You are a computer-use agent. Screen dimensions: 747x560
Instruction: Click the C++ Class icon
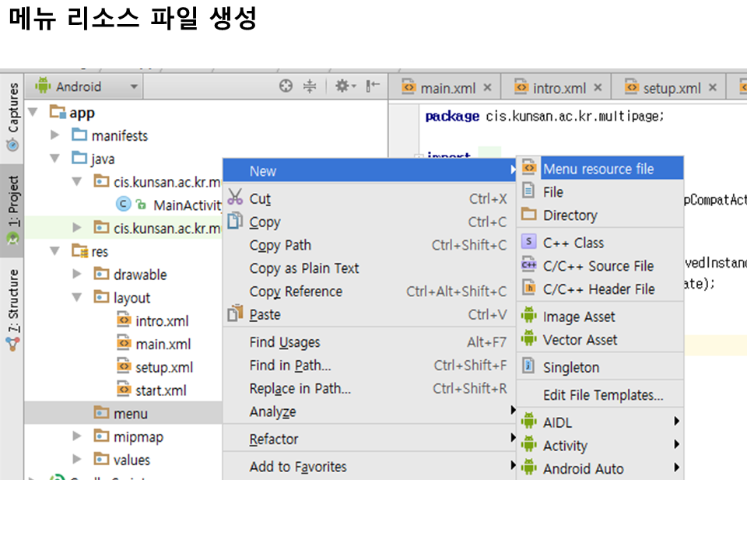[x=529, y=242]
